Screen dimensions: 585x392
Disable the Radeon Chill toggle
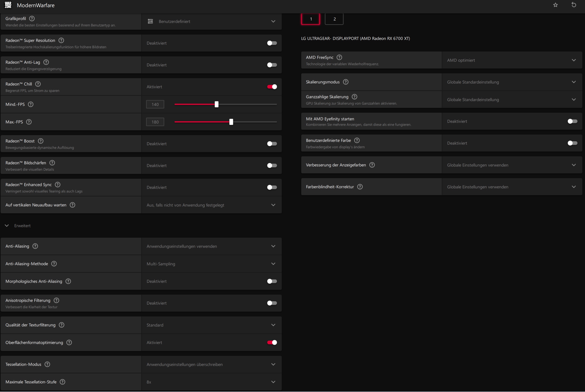point(272,87)
